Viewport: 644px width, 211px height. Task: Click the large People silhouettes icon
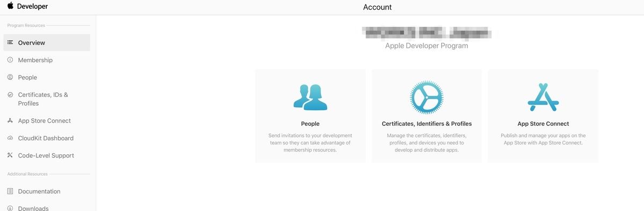pyautogui.click(x=310, y=97)
